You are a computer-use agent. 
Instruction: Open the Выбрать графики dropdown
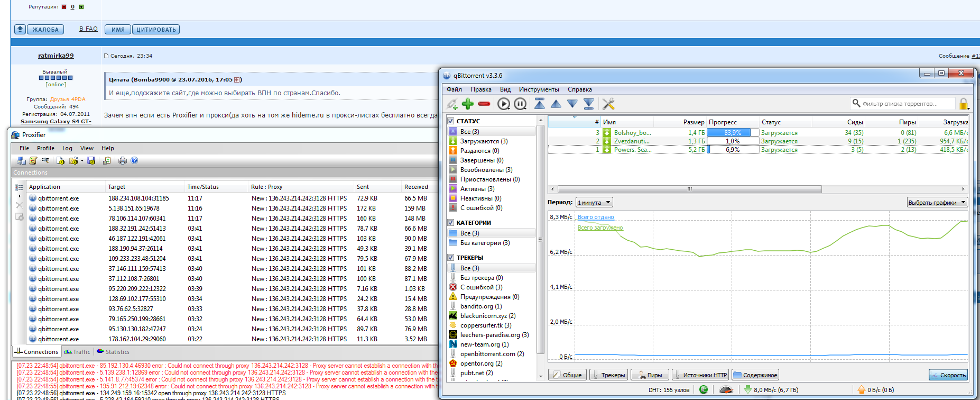point(937,203)
